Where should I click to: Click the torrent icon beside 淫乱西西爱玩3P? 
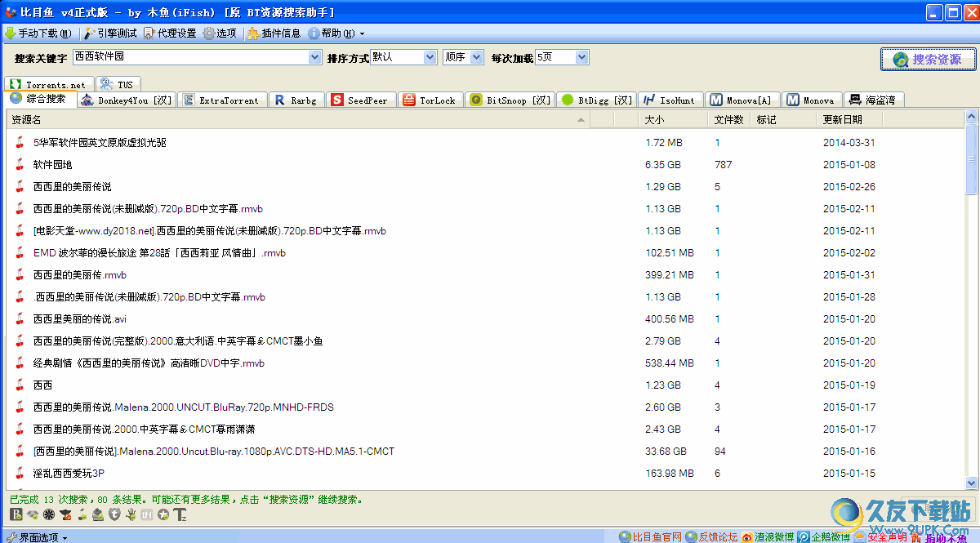point(20,474)
